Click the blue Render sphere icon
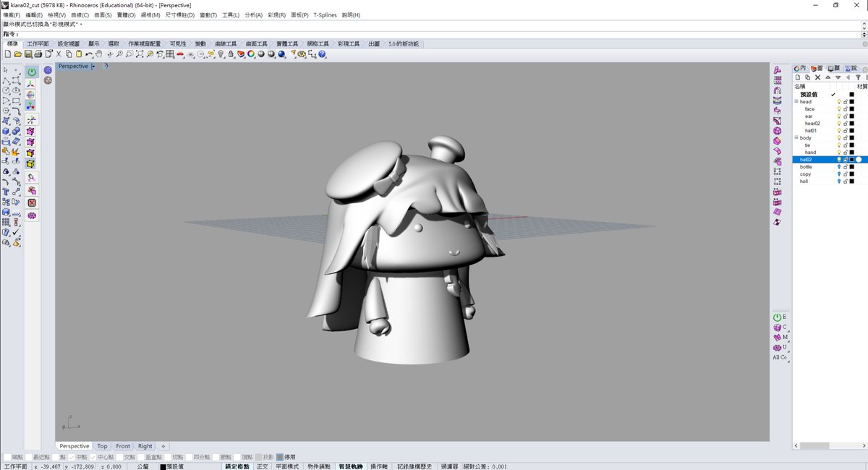The width and height of the screenshot is (868, 470). (281, 54)
